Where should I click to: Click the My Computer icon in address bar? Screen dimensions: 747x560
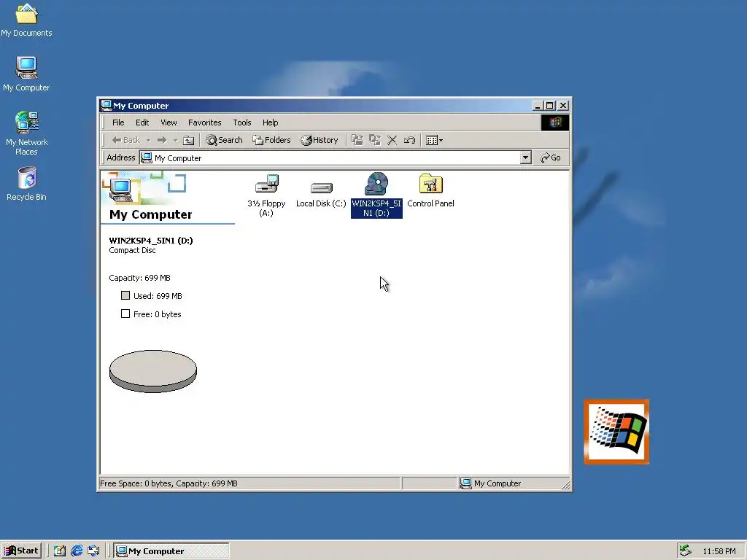pos(147,157)
